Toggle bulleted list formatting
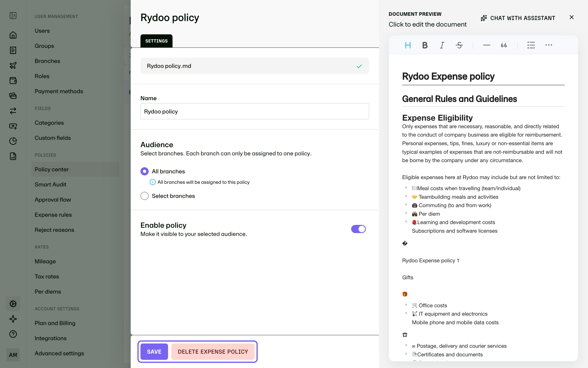 point(531,45)
